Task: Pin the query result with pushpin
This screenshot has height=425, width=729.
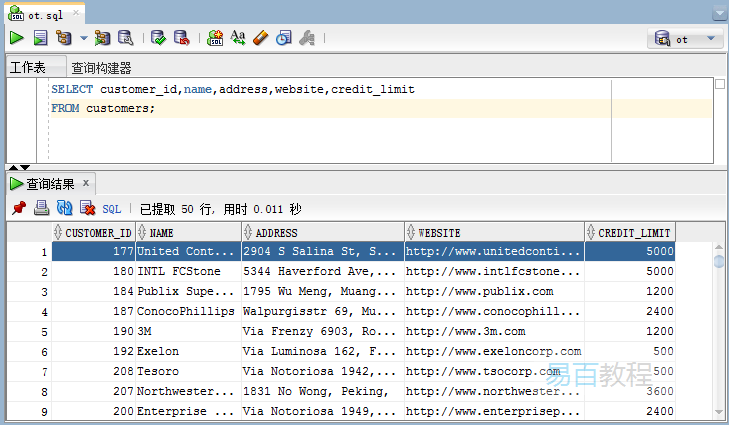Action: click(18, 208)
